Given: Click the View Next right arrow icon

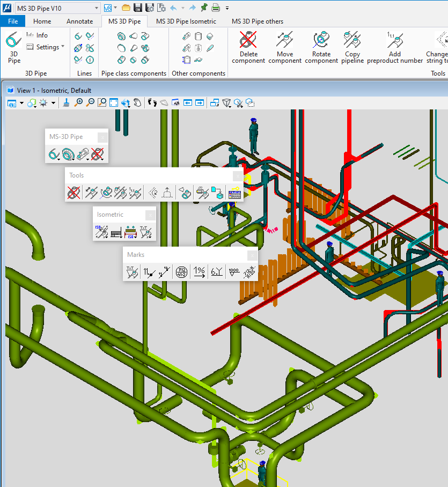Looking at the screenshot, I should point(200,103).
